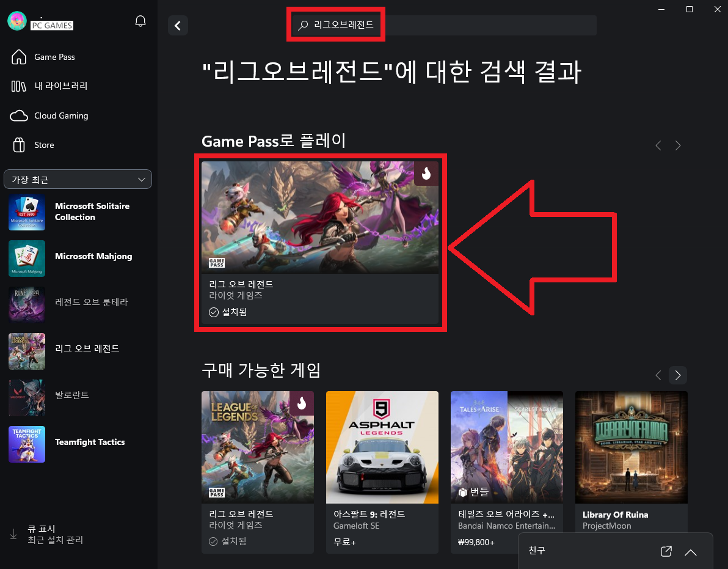This screenshot has height=569, width=728.
Task: Go to previous Game Pass results with left chevron
Action: (658, 145)
